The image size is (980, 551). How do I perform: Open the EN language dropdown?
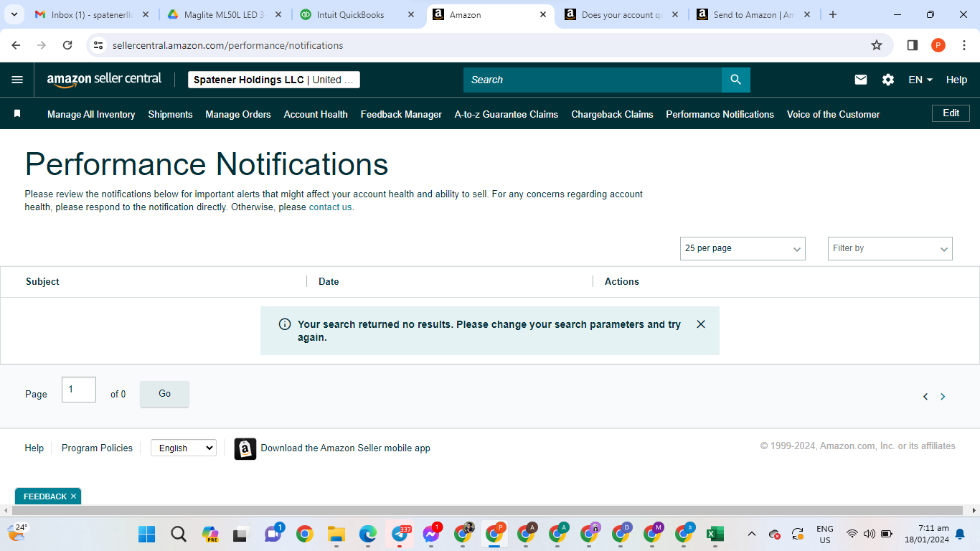coord(920,80)
